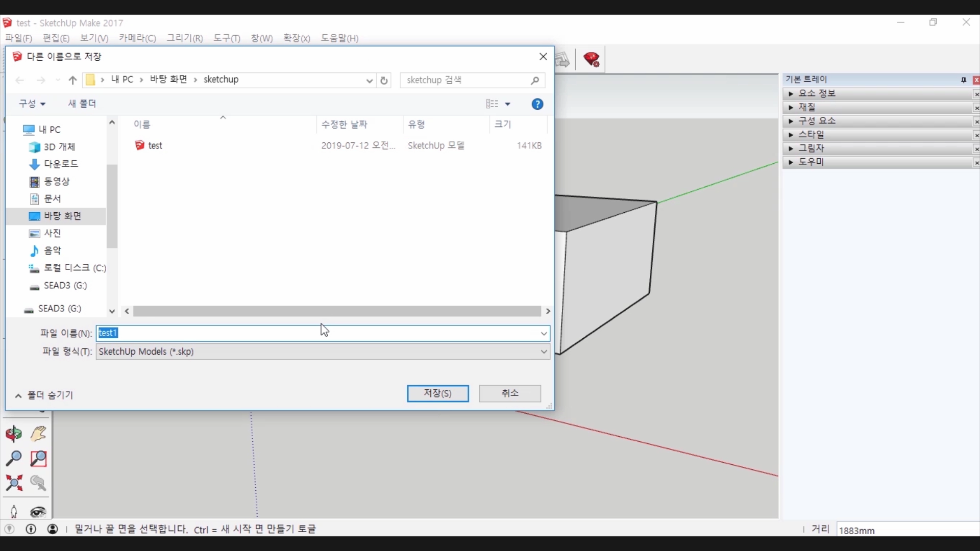Click the Zoom Extents tool

[14, 483]
